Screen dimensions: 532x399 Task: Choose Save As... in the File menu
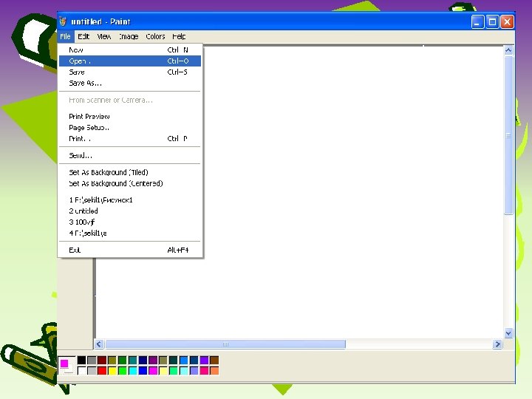(130, 83)
